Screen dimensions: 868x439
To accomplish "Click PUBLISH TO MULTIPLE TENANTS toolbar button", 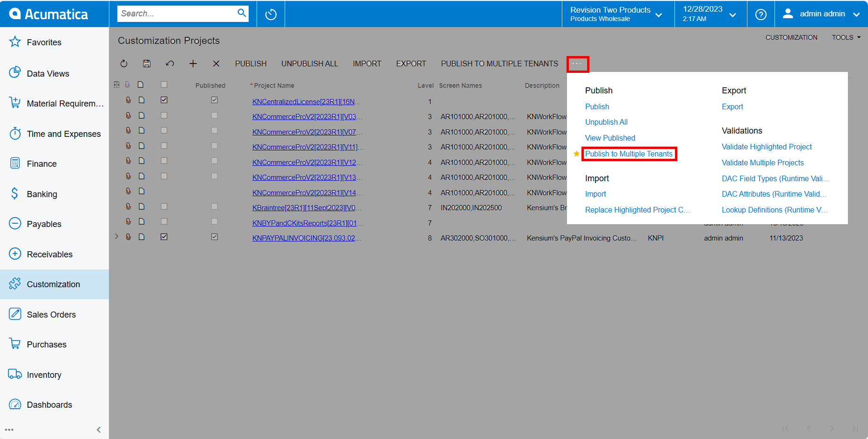I will coord(499,64).
